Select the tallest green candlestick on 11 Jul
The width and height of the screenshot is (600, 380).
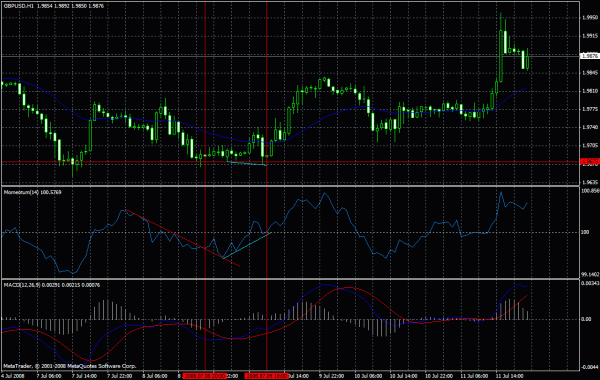[x=501, y=56]
